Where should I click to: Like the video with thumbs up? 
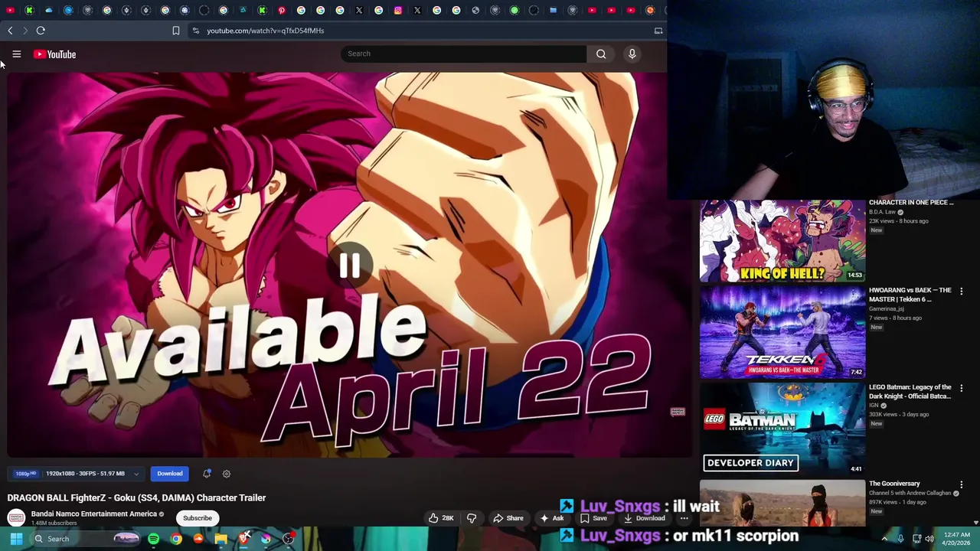[x=441, y=518]
